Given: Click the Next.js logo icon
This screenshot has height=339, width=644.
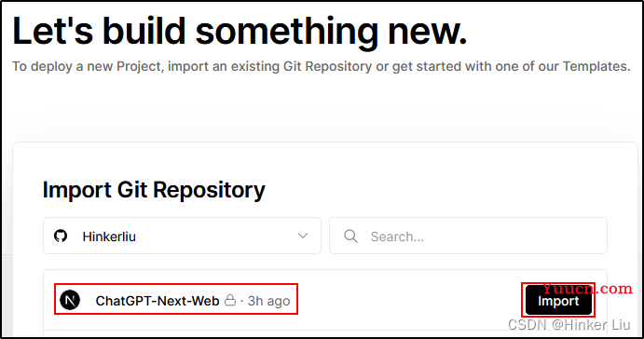Looking at the screenshot, I should [x=70, y=300].
